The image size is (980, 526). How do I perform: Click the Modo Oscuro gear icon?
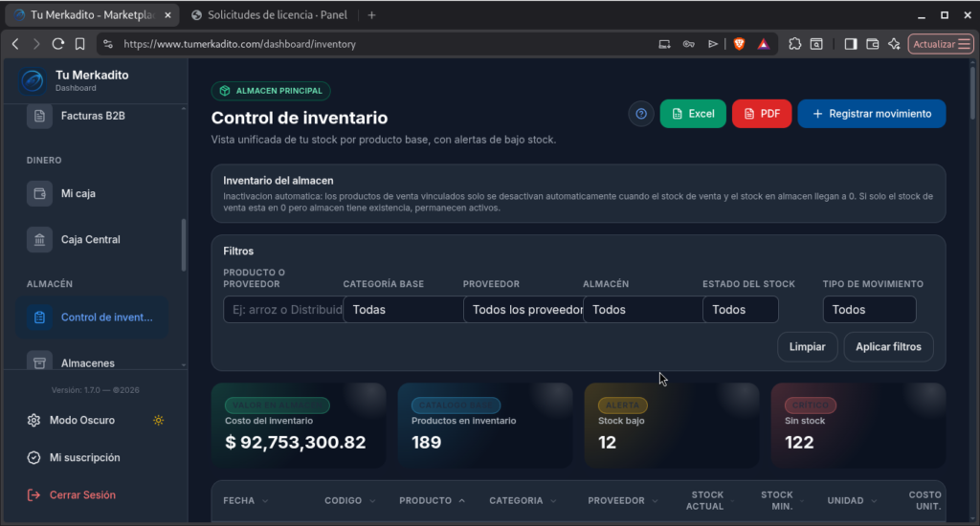[33, 421]
